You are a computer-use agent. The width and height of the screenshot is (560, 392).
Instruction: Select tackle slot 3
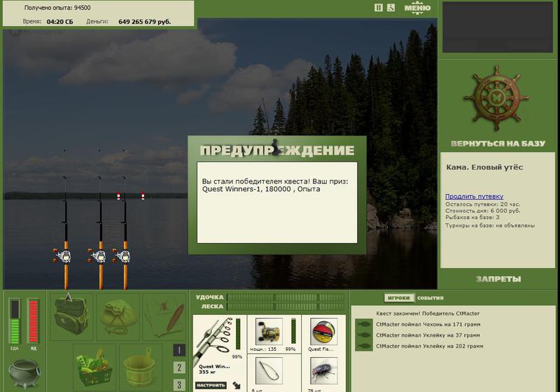pyautogui.click(x=179, y=385)
